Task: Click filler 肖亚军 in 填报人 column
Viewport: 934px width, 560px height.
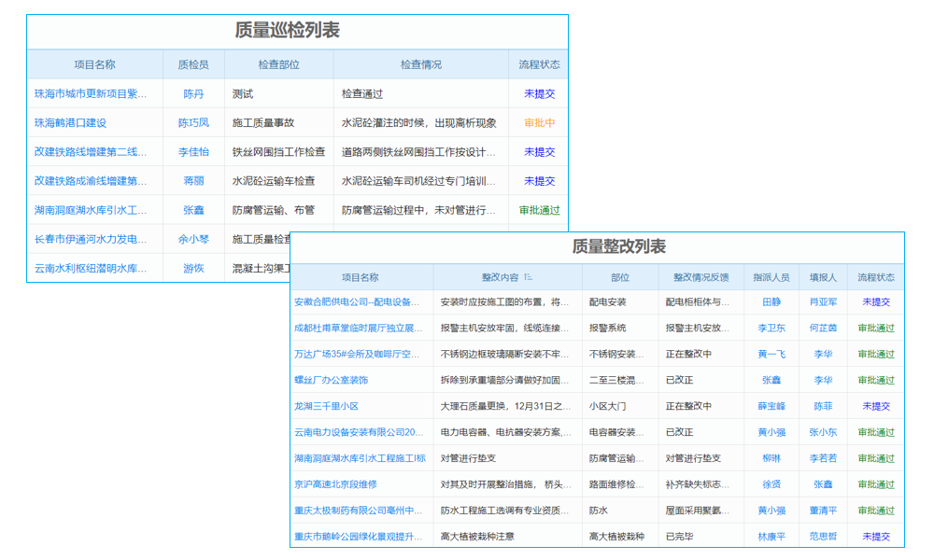Action: 821,302
